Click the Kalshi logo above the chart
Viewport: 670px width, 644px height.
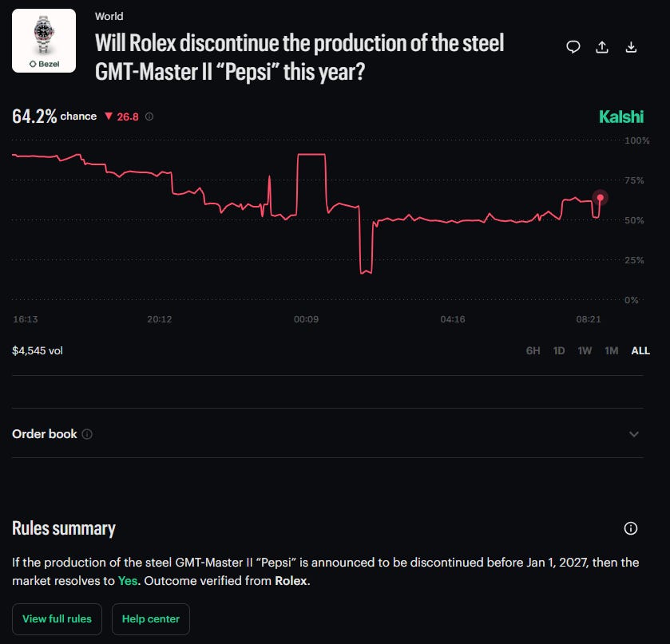(x=621, y=117)
